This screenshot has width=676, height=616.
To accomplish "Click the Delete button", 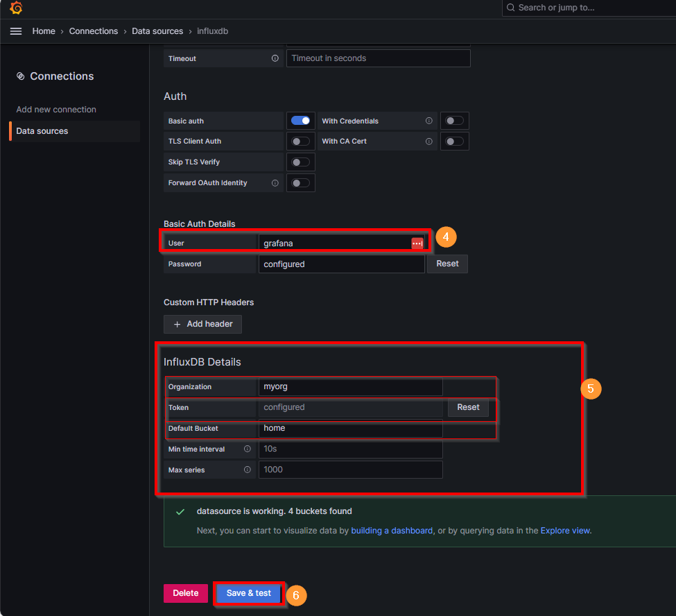I will 186,593.
